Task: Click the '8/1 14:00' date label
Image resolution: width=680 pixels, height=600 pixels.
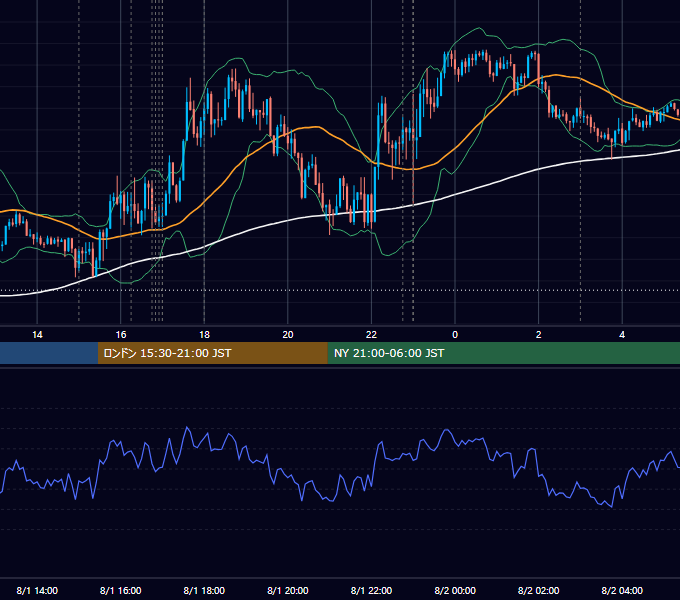Action: coord(37,591)
